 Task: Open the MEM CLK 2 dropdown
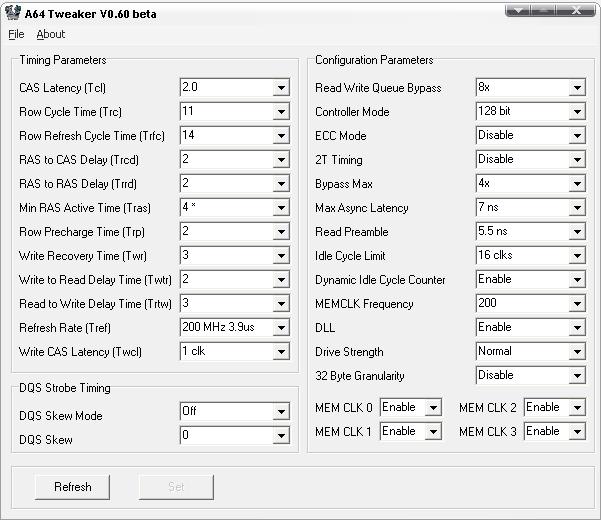pyautogui.click(x=555, y=407)
